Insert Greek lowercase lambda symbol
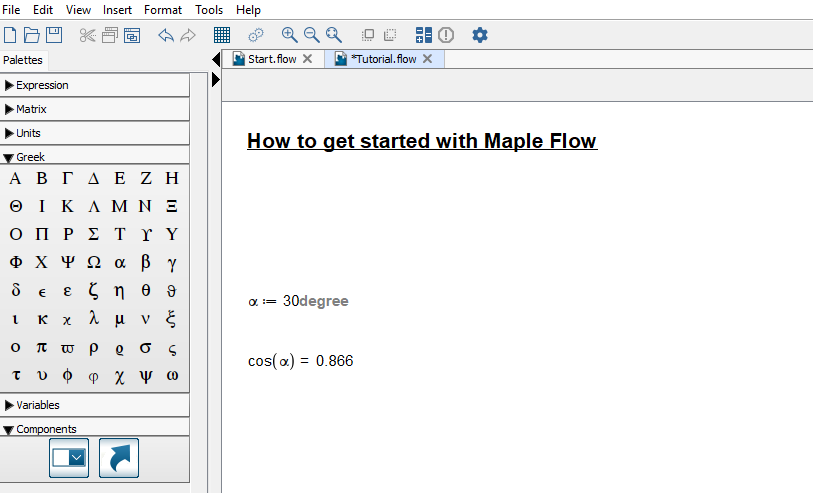This screenshot has height=493, width=813. tap(93, 318)
